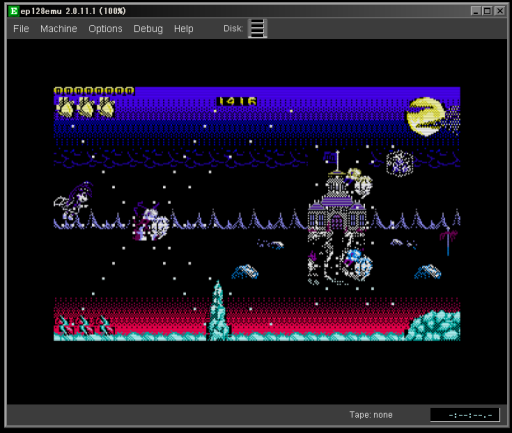The image size is (512, 433).
Task: Click the witch on broomstick sprite
Action: [x=74, y=200]
